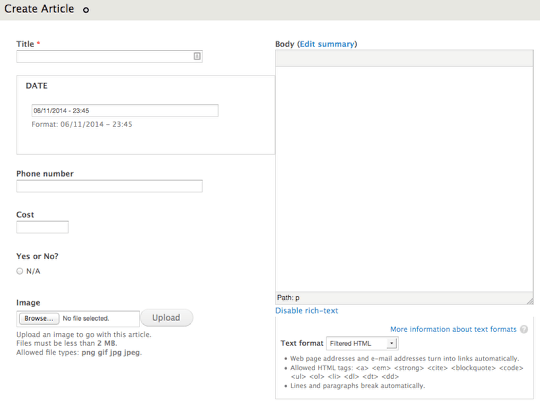Click the body editor resize handle
The image size is (540, 402).
530,301
